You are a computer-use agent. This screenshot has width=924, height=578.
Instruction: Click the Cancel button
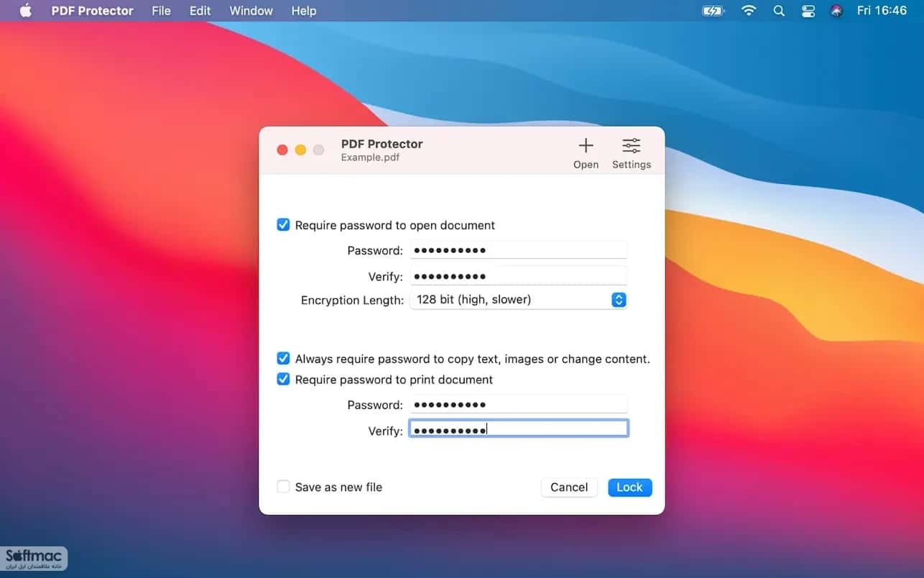point(569,487)
